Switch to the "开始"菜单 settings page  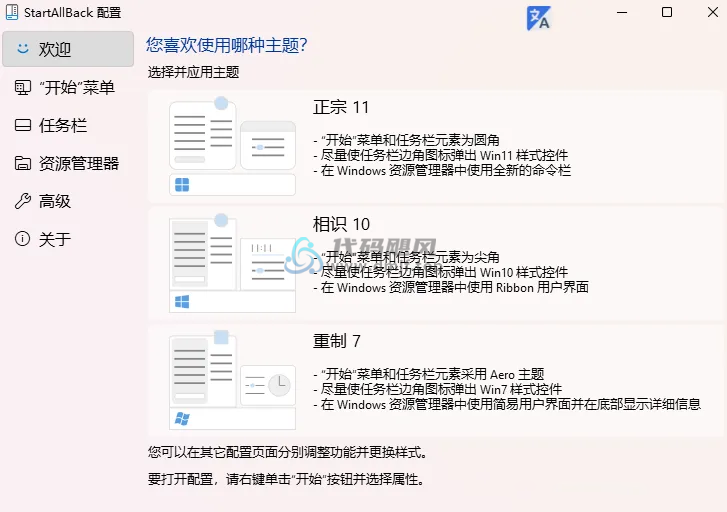click(68, 87)
